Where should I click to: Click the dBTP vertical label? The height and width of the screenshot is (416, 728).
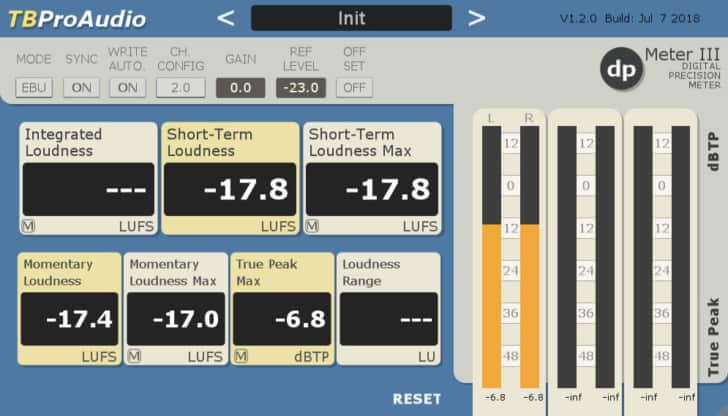click(x=713, y=151)
